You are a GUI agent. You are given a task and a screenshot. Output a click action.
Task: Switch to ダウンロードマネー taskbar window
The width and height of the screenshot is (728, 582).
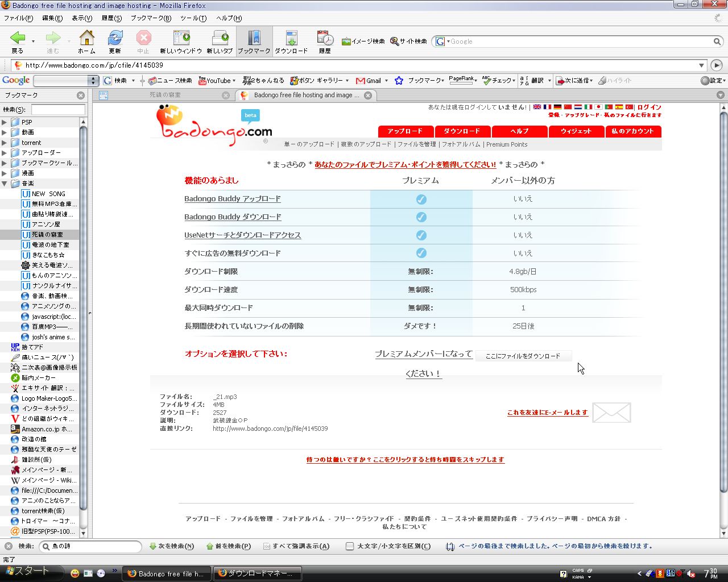click(259, 573)
